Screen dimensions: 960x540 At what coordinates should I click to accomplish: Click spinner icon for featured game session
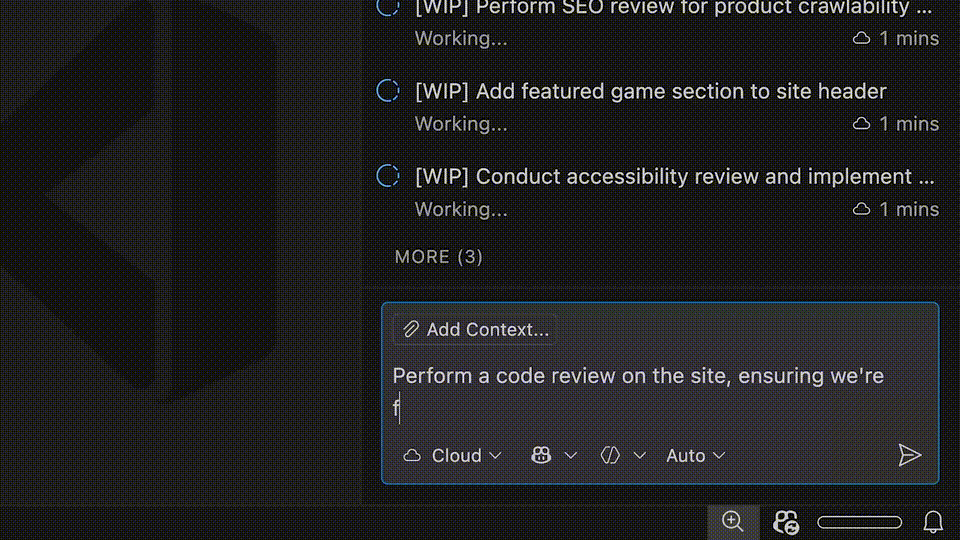tap(388, 91)
